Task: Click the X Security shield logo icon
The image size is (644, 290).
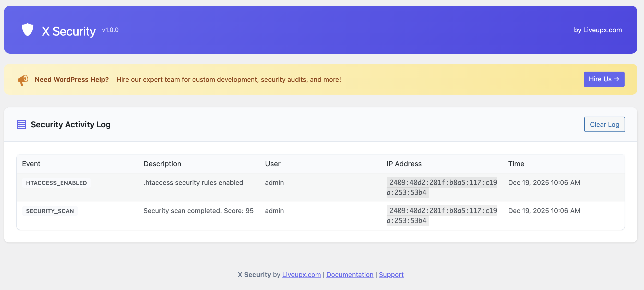Action: (28, 30)
